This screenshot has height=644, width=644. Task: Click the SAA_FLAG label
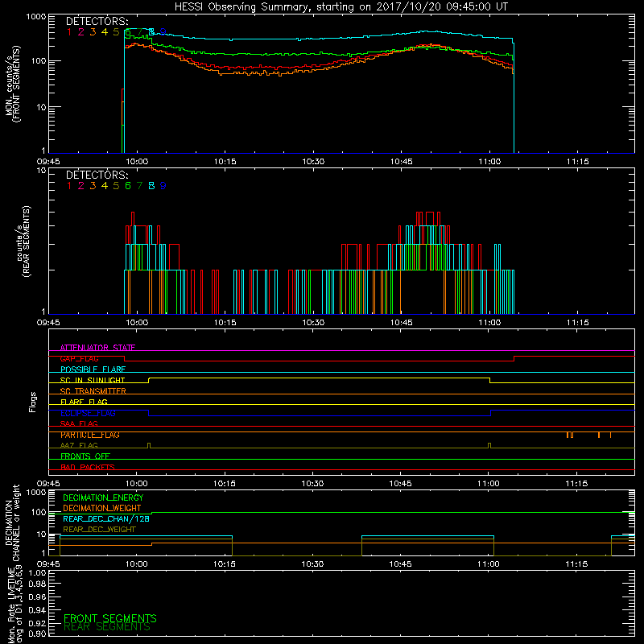tap(79, 423)
